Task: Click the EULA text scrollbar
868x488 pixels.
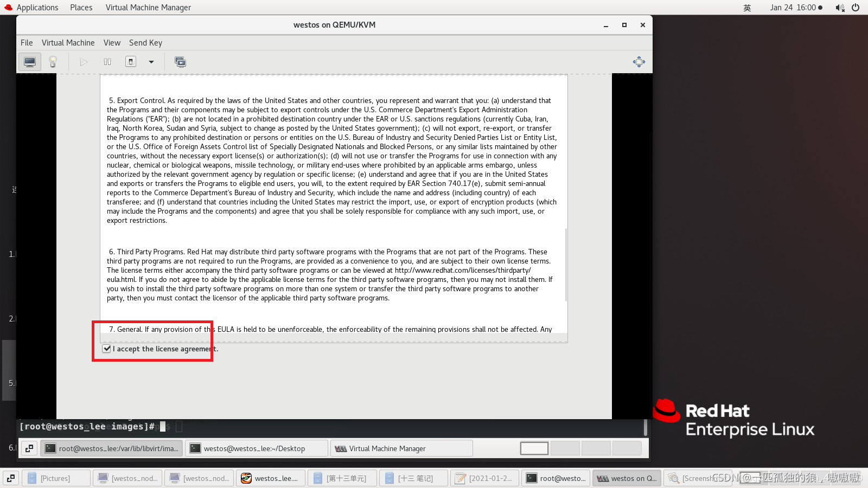Action: click(x=566, y=265)
